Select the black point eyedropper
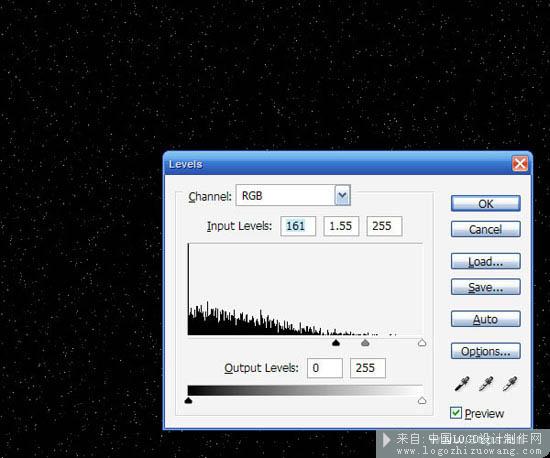550x458 pixels. point(462,384)
